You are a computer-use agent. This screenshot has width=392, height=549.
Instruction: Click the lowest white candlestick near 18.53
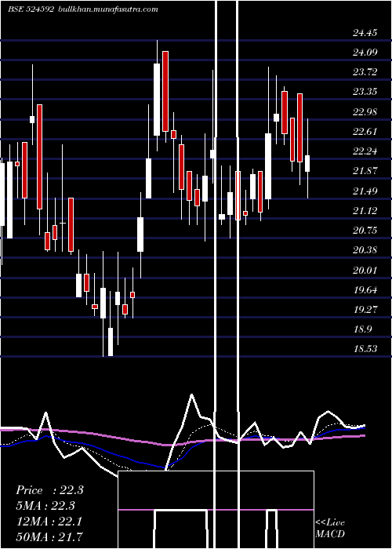pyautogui.click(x=111, y=342)
